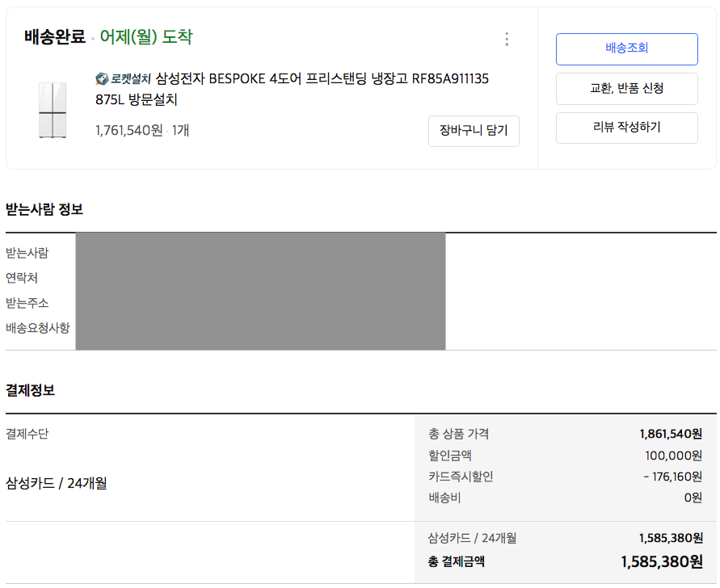
Task: Click the 배송비 label
Action: click(x=444, y=498)
